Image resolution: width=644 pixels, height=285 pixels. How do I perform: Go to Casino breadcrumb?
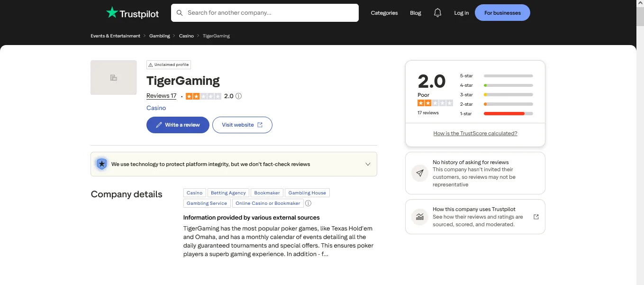click(x=186, y=36)
